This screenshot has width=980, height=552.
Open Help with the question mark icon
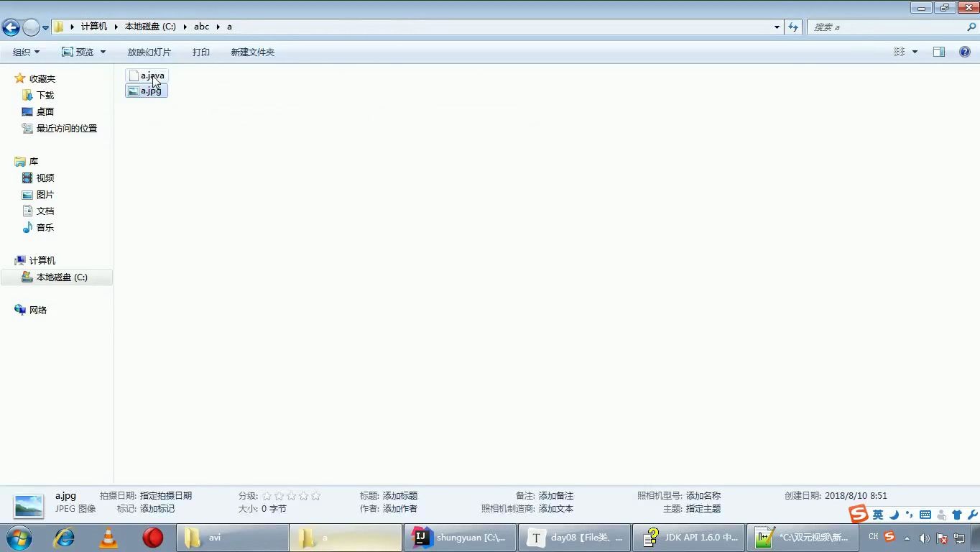(965, 52)
